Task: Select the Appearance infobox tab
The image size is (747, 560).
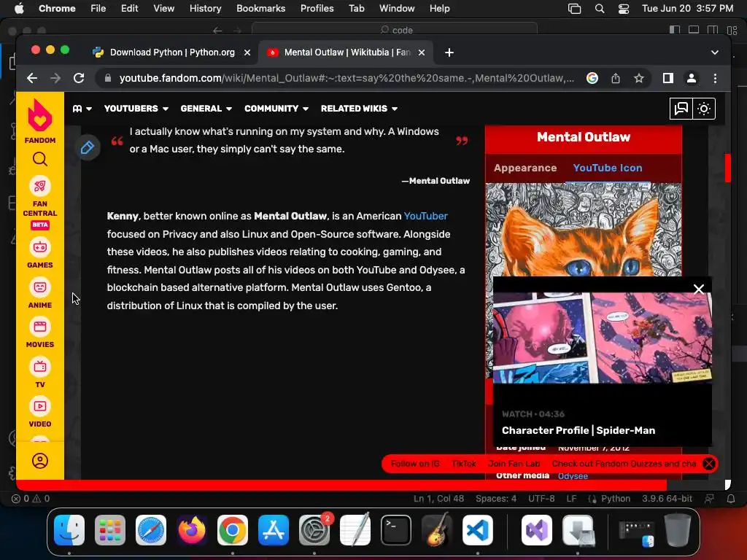Action: (x=525, y=168)
